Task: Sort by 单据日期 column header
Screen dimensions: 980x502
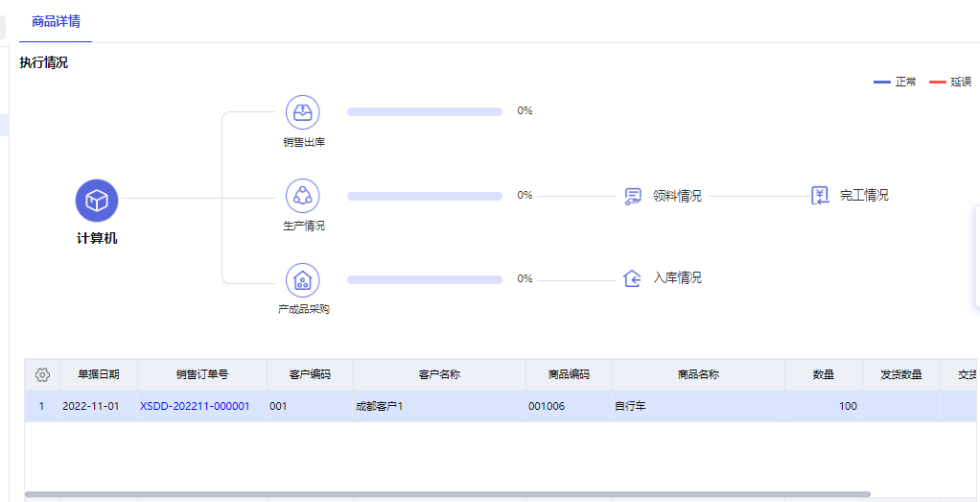Action: click(98, 375)
